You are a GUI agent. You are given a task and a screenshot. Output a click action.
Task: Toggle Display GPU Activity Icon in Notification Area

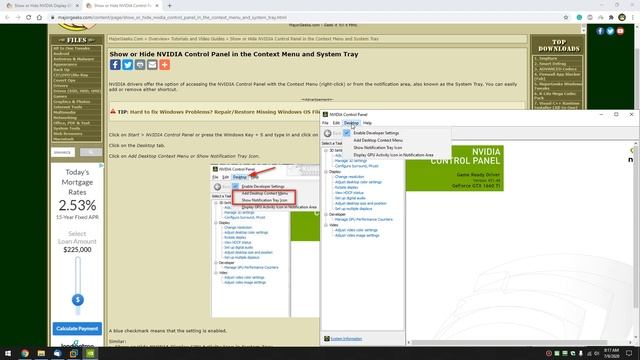tap(393, 155)
